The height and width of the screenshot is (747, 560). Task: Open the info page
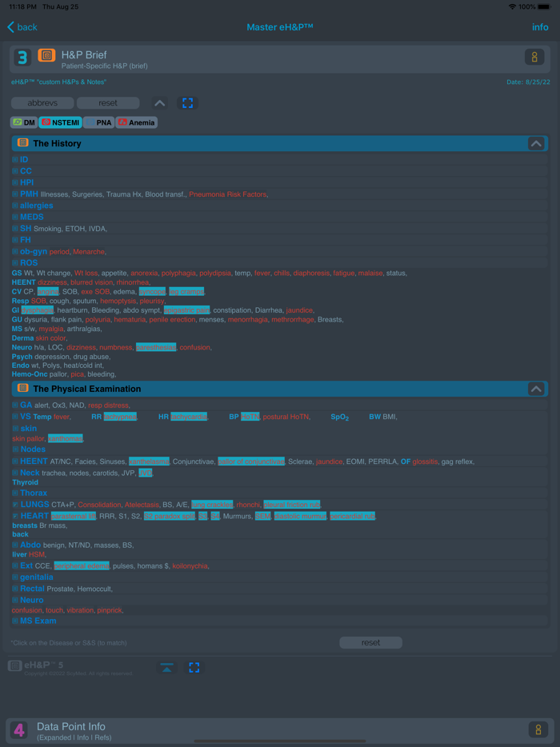click(540, 27)
